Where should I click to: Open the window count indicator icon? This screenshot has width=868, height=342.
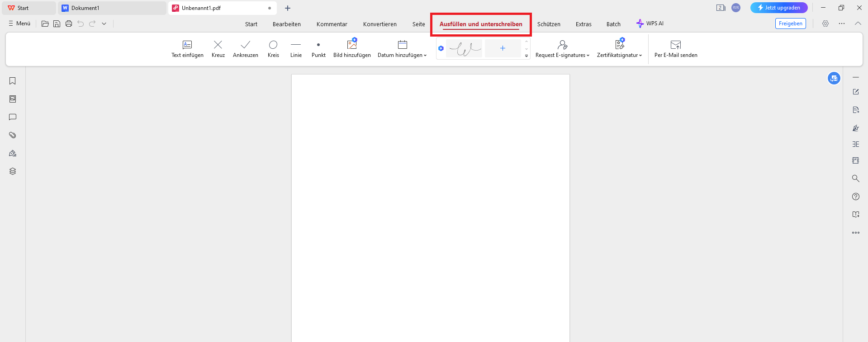pos(721,8)
